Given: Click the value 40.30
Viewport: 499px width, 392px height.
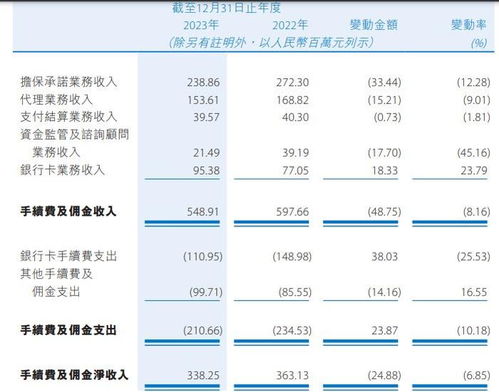Looking at the screenshot, I should (296, 117).
